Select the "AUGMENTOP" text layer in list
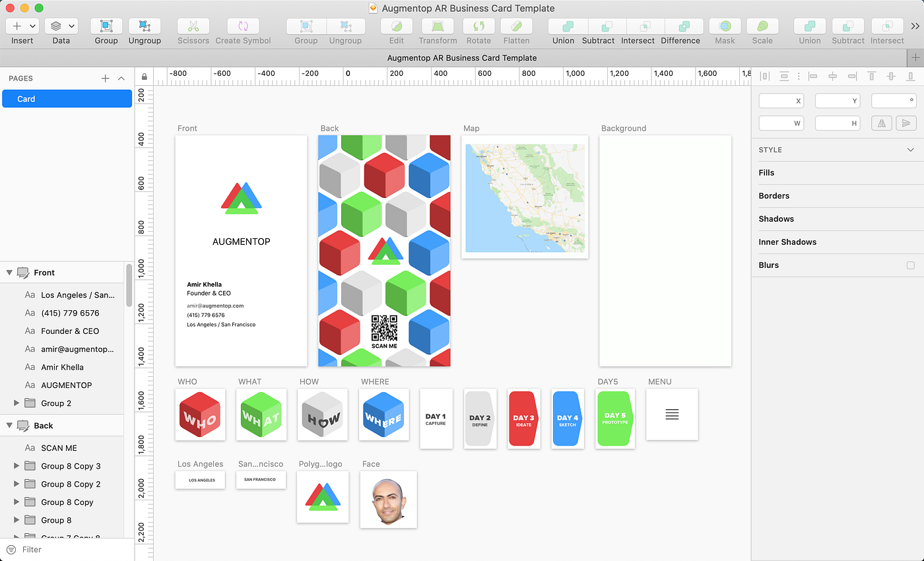 pyautogui.click(x=62, y=385)
